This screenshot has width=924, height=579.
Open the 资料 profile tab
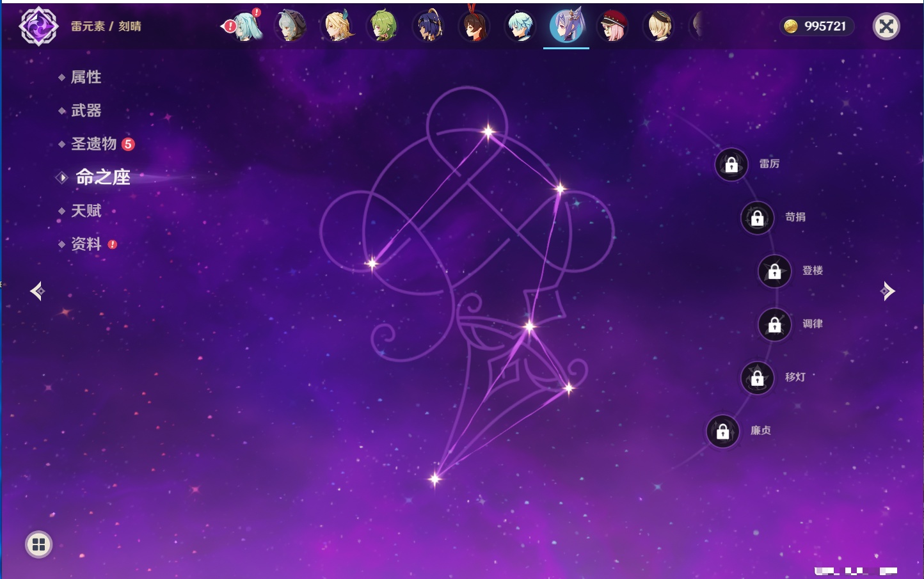click(x=86, y=244)
